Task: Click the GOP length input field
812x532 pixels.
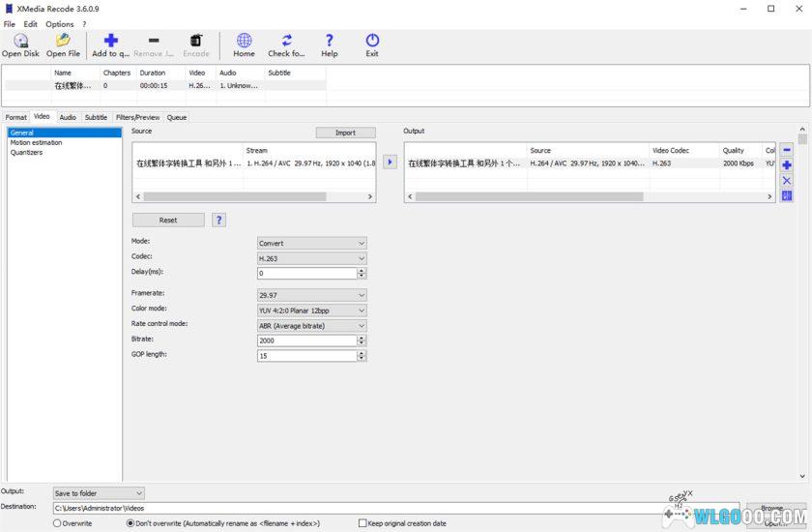Action: (307, 356)
